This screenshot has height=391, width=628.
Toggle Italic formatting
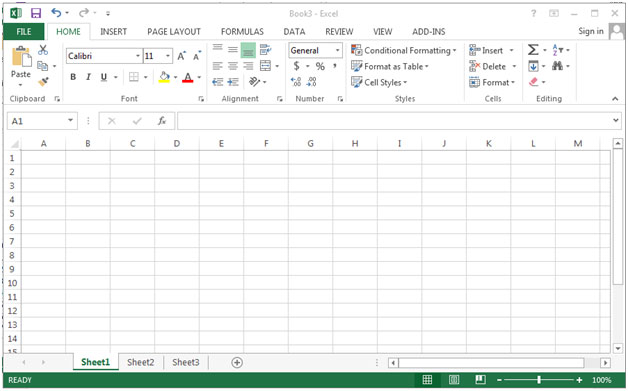[88, 77]
